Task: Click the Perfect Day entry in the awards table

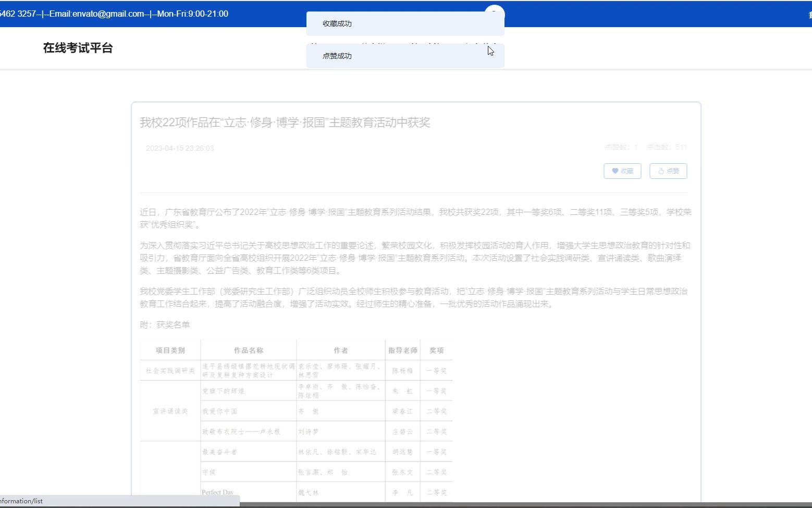Action: pyautogui.click(x=218, y=491)
